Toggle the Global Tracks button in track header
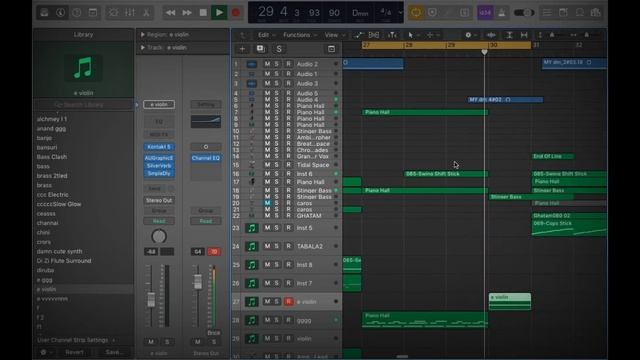The height and width of the screenshot is (360, 640). (331, 49)
